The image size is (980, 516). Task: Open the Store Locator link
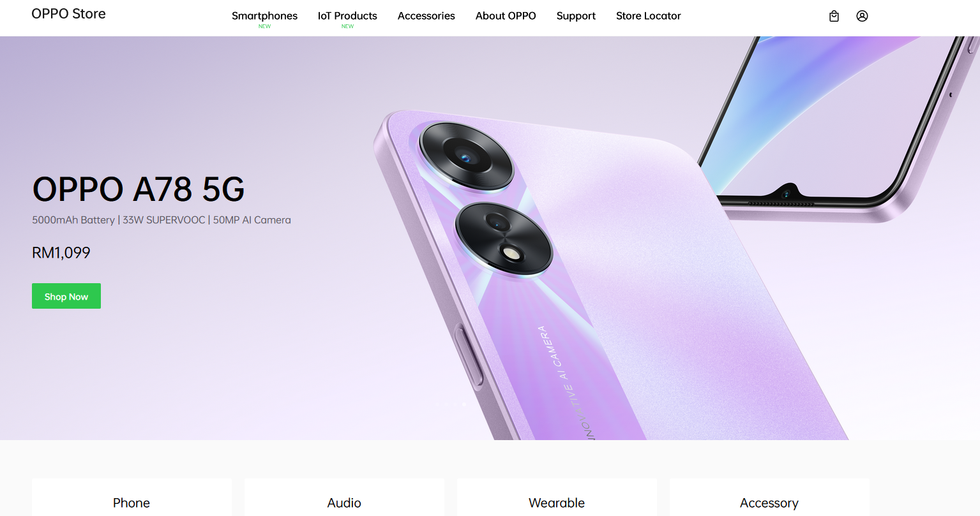[649, 16]
